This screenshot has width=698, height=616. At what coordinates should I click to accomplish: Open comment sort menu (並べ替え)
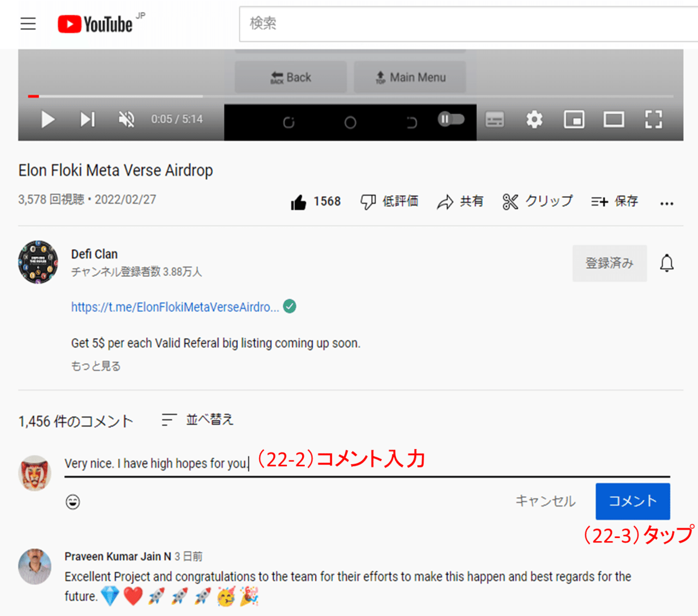[x=197, y=420]
